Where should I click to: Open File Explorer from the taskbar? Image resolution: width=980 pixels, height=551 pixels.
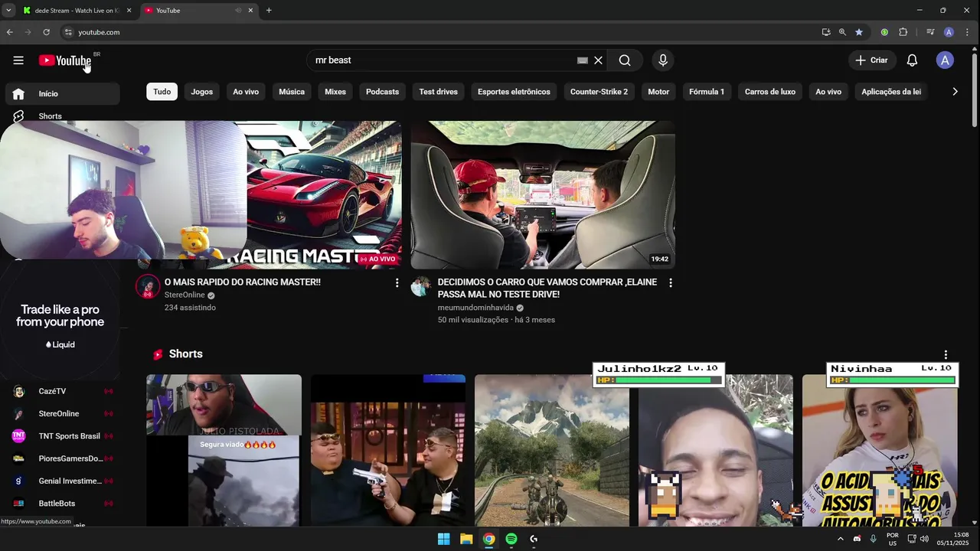[x=466, y=539]
